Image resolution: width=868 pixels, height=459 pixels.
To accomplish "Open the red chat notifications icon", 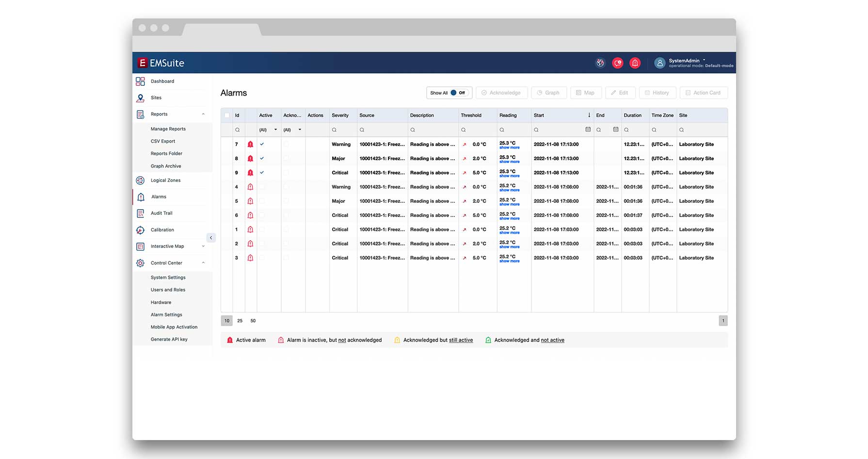I will click(x=617, y=63).
